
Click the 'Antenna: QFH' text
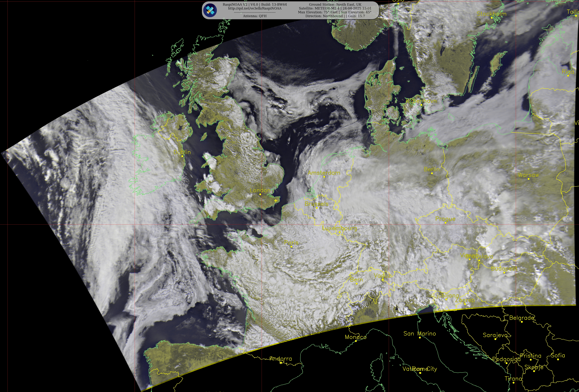[x=255, y=16]
